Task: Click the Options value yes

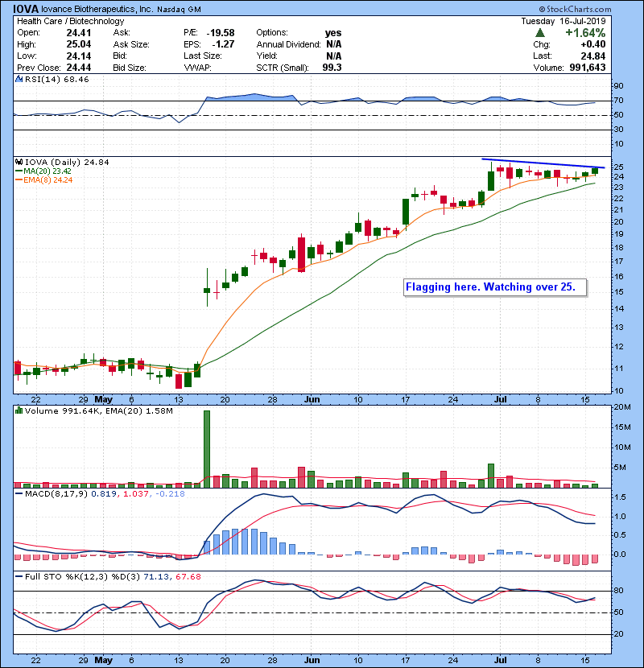Action: click(x=333, y=33)
